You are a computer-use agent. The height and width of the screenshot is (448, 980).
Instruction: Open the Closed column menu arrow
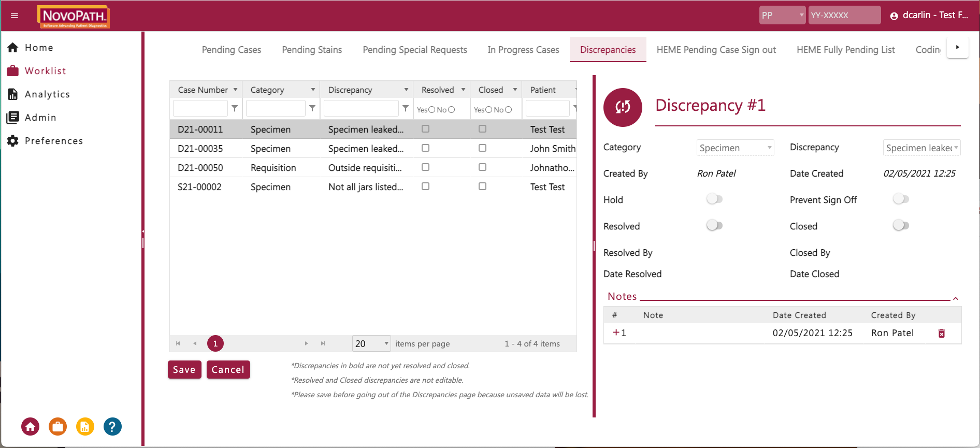coord(515,90)
